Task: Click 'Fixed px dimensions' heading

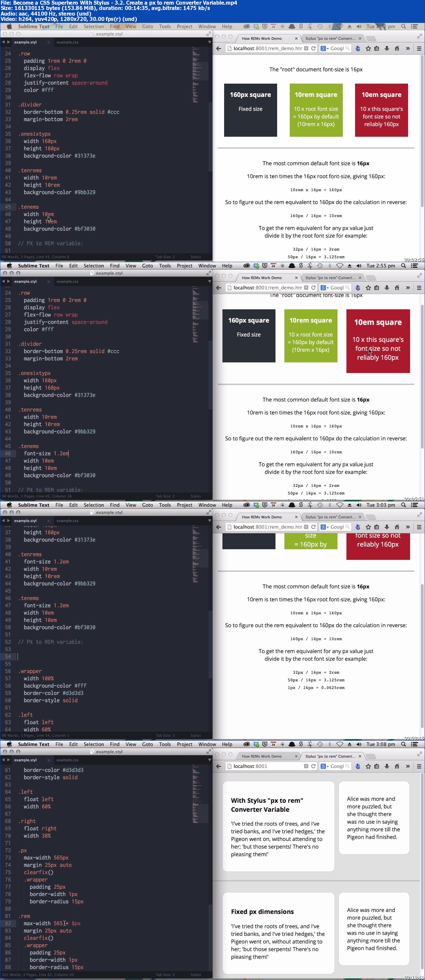Action: click(x=262, y=912)
